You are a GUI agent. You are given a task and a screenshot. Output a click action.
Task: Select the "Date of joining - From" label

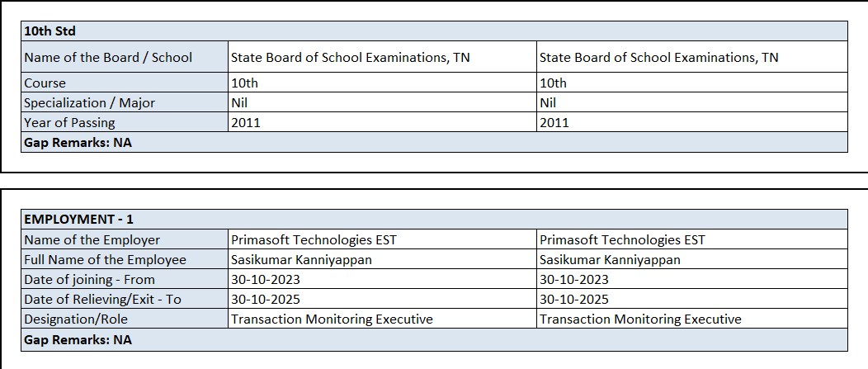(x=90, y=279)
